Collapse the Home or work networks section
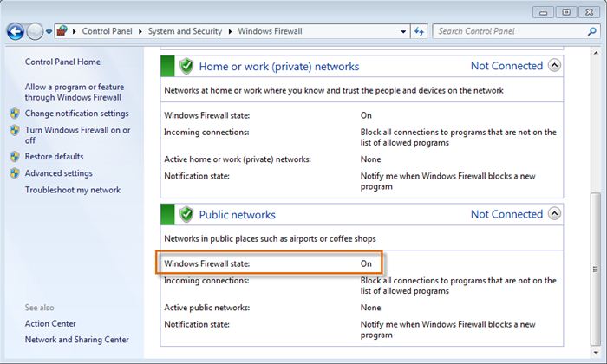This screenshot has width=607, height=364. (x=554, y=65)
